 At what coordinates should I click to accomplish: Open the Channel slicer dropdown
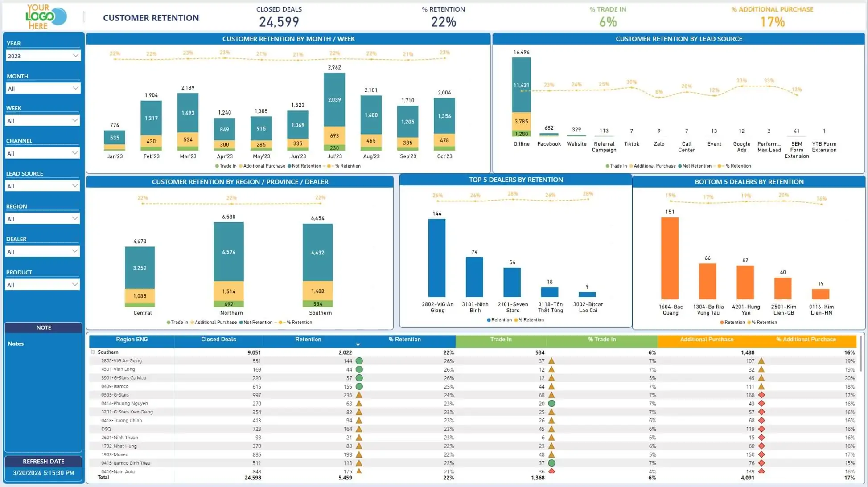pos(43,153)
